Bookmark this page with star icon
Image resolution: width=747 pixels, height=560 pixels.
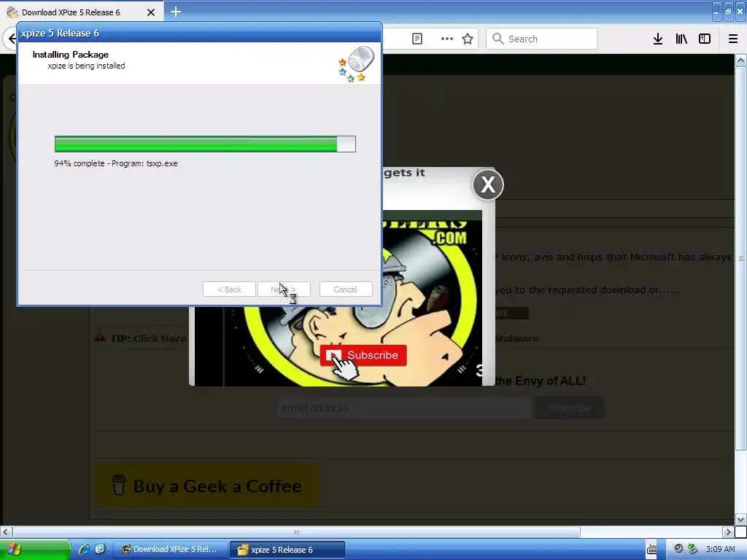pyautogui.click(x=468, y=39)
